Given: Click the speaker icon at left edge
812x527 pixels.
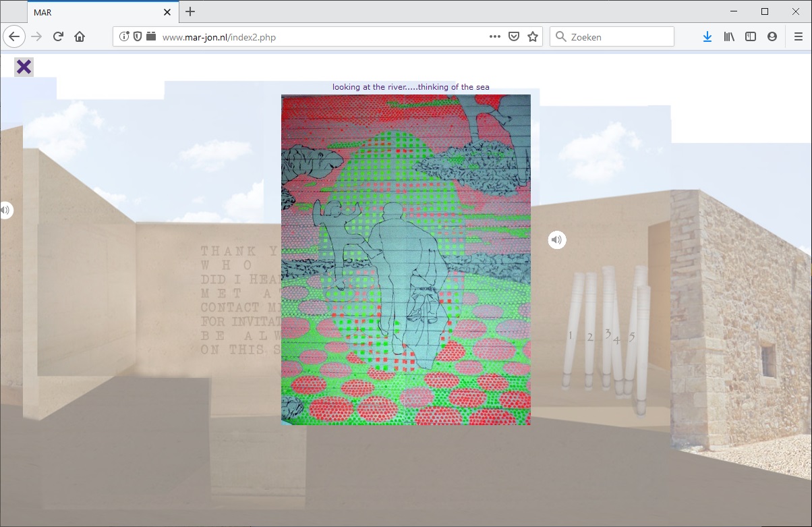Looking at the screenshot, I should pos(5,210).
